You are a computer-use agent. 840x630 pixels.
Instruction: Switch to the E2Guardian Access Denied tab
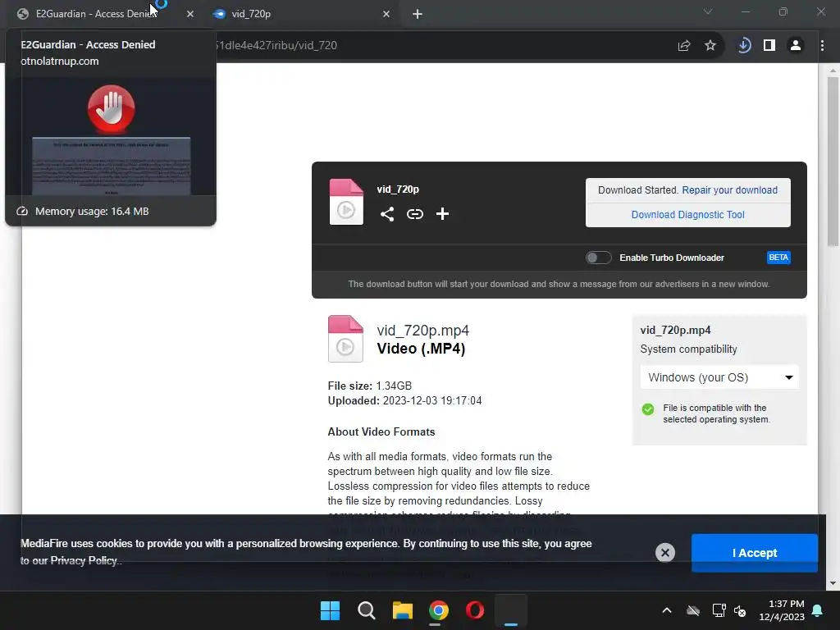[x=102, y=14]
